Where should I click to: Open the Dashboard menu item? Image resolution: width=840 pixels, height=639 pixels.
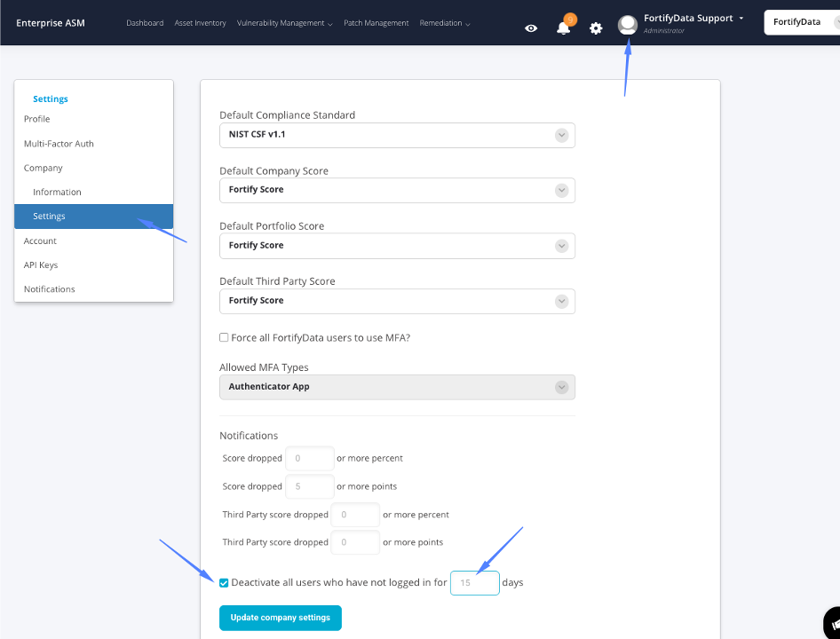145,22
